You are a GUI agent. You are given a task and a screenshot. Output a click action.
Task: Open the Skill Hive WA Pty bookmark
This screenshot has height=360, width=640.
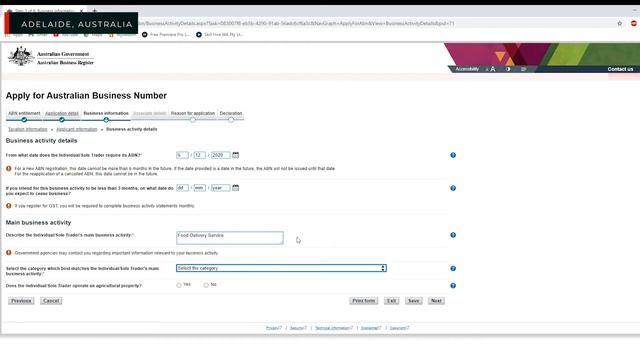(x=219, y=35)
